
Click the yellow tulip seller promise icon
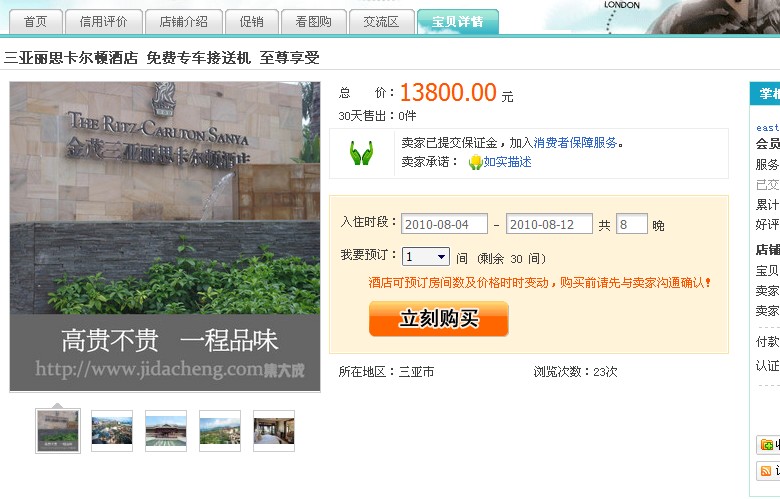pyautogui.click(x=475, y=162)
